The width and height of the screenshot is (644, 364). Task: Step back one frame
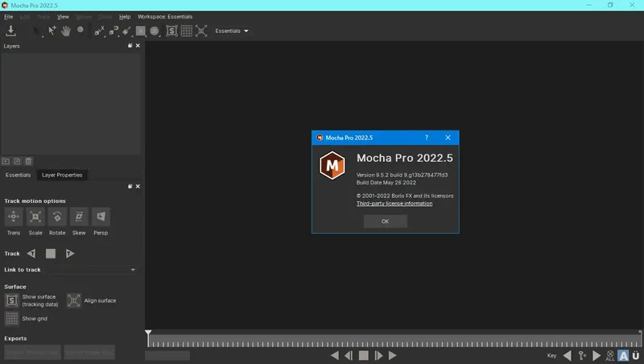[x=349, y=355]
